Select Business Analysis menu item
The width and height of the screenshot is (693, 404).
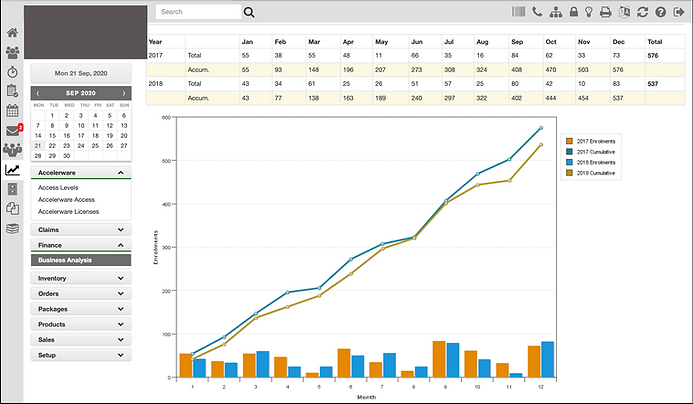click(x=80, y=260)
